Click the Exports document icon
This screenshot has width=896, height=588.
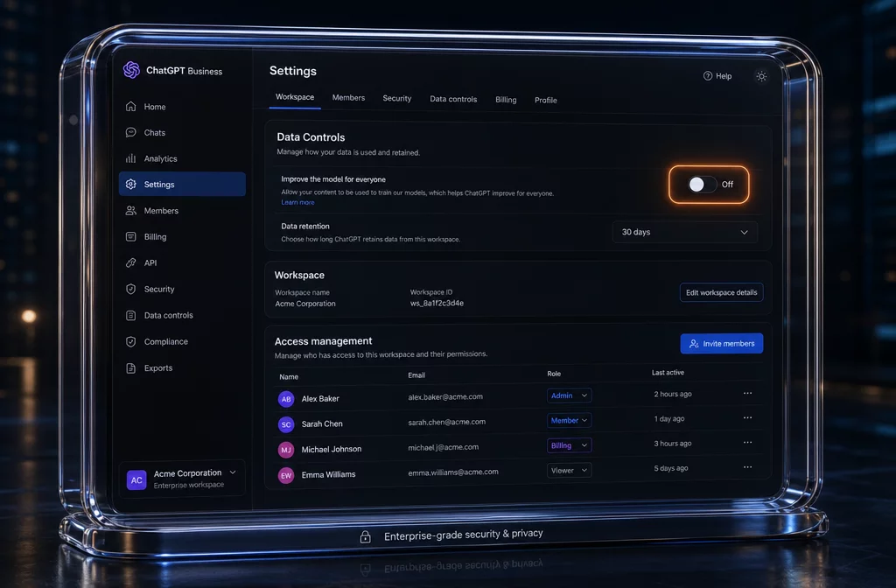point(131,368)
